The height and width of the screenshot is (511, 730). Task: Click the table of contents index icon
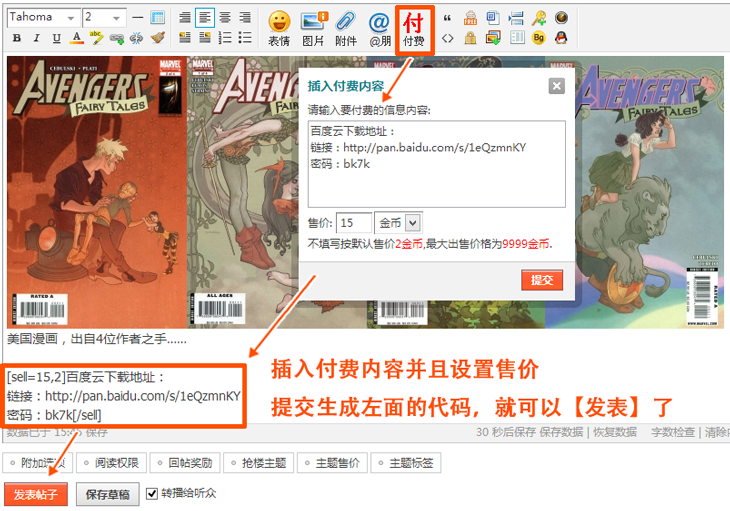point(517,38)
